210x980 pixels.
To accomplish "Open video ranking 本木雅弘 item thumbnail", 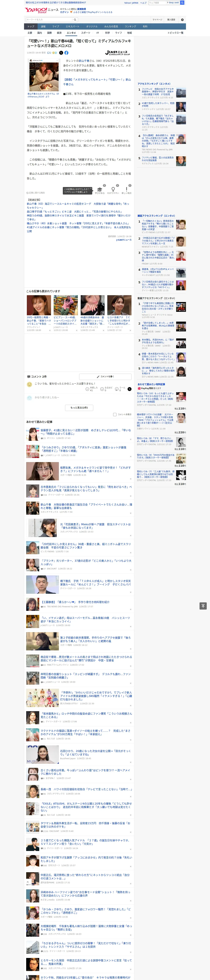I will [x=181, y=343].
